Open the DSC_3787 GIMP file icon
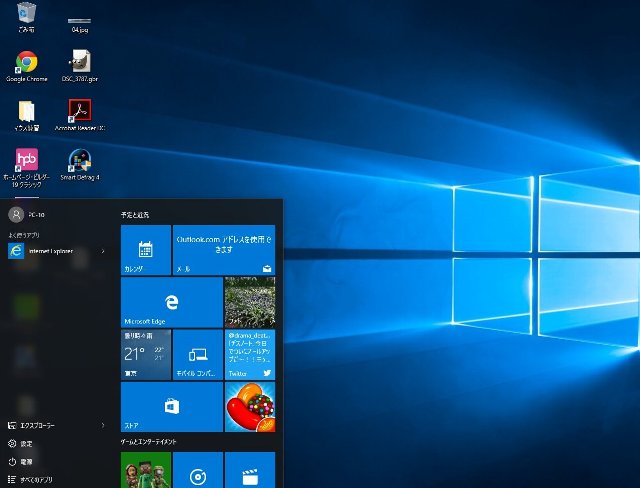Screen dimensions: 640x488 pyautogui.click(x=81, y=62)
